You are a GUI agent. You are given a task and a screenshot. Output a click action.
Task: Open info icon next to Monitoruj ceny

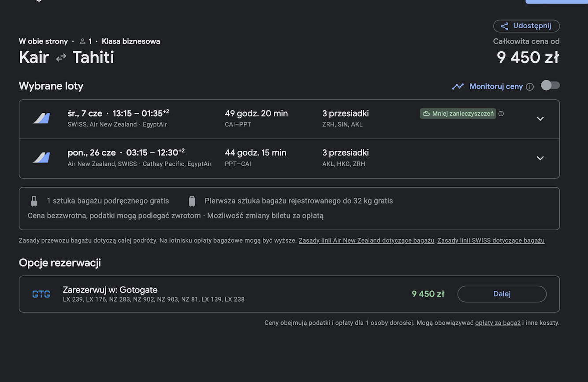530,87
